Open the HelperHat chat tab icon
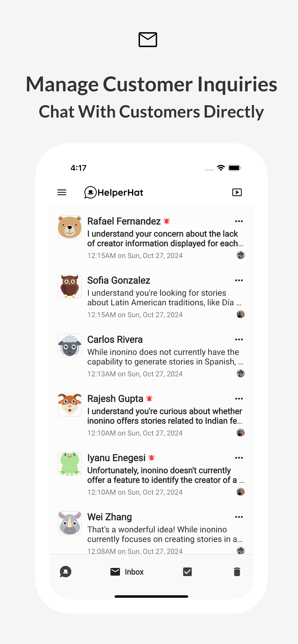Screen dimensions: 298x644 coord(65,572)
